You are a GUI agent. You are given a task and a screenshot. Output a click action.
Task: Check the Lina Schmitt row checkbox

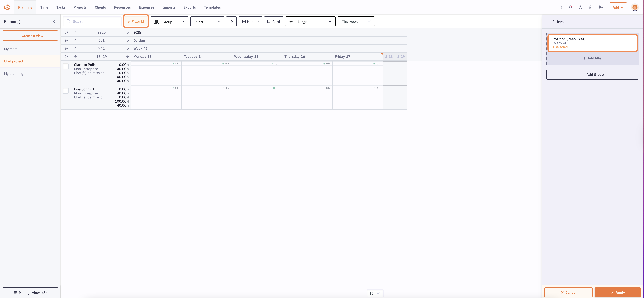66,91
